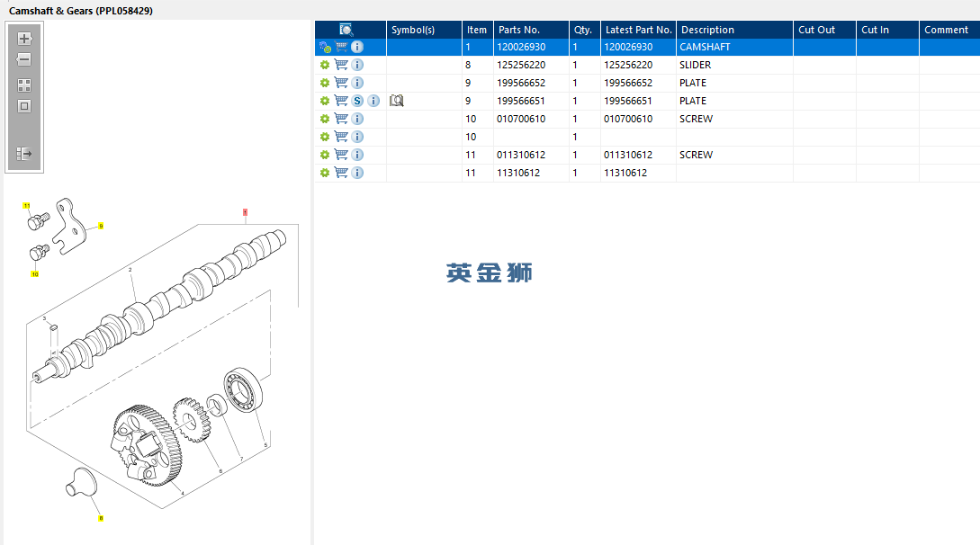Click parts number 125256220
980x545 pixels.
521,65
